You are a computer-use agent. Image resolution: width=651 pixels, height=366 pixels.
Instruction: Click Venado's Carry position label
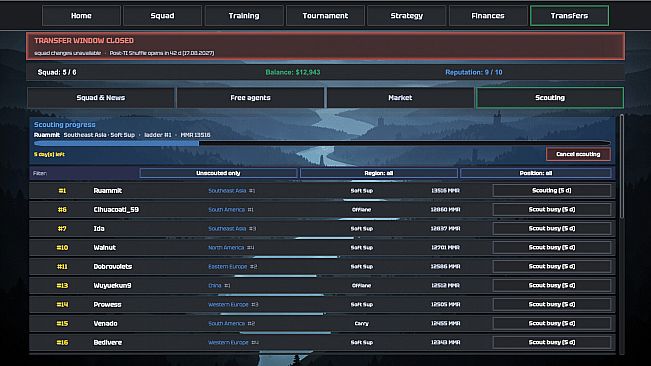click(362, 323)
